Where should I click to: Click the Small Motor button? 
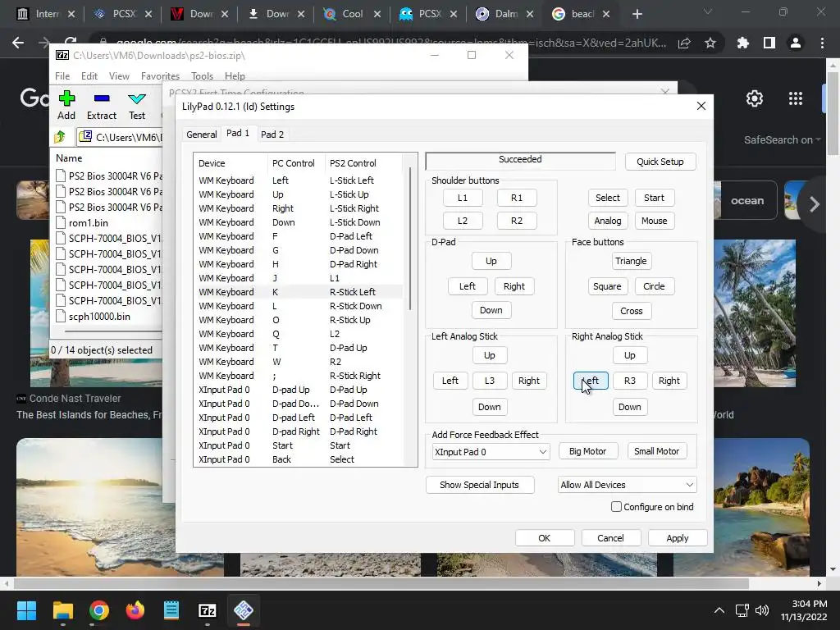(x=656, y=452)
